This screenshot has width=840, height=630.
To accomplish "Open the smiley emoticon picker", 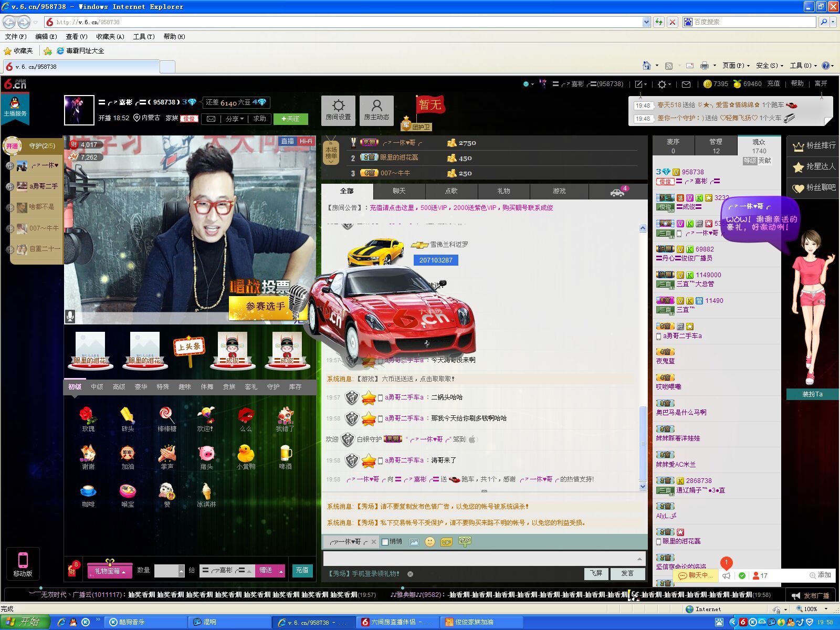I will [x=430, y=542].
